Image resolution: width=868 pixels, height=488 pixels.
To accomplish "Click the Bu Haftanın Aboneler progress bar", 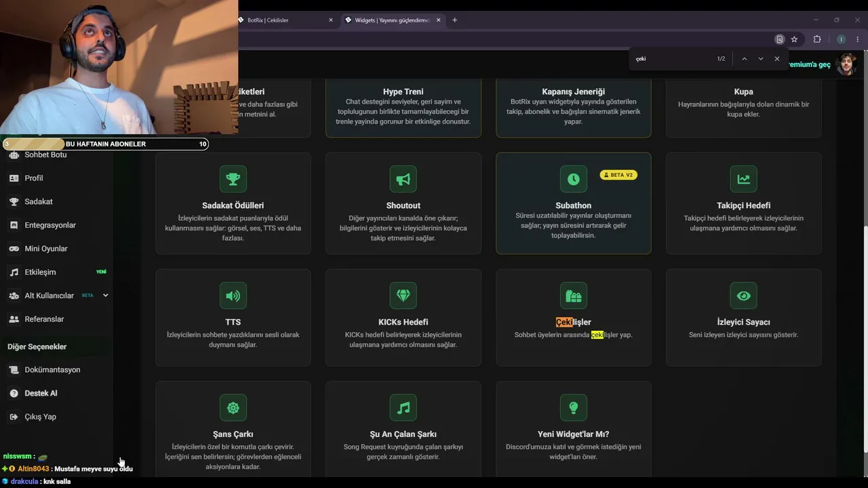I will 105,144.
